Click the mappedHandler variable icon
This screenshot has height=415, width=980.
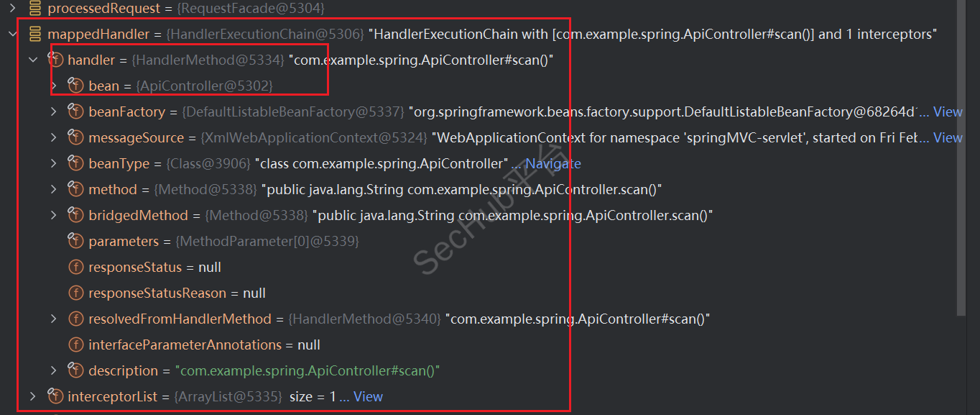coord(35,35)
